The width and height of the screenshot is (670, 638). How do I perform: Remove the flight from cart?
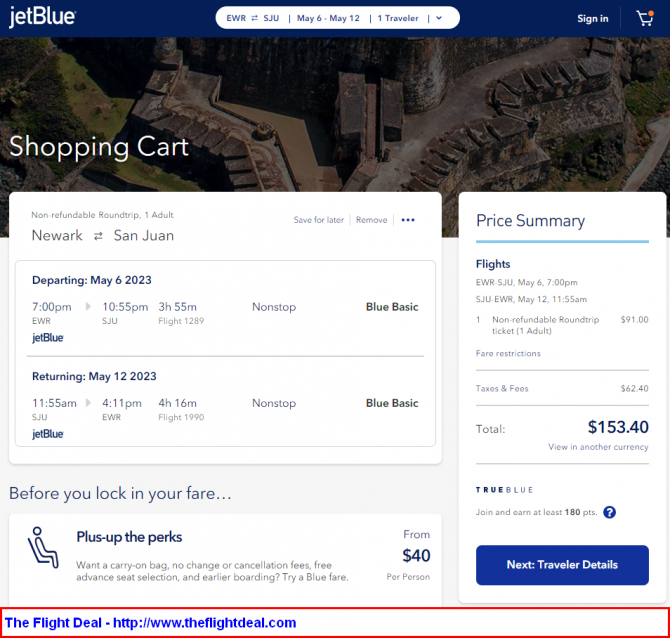[371, 220]
